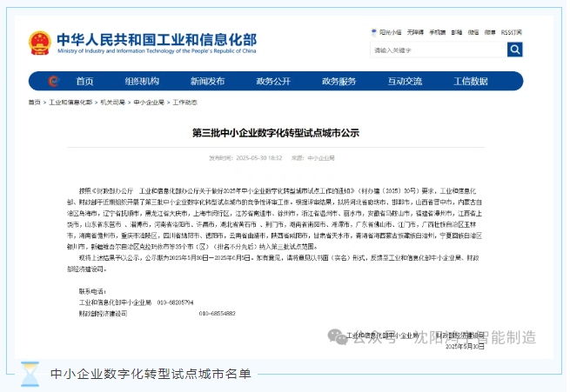Click the source text 中小企业局

pos(321,158)
